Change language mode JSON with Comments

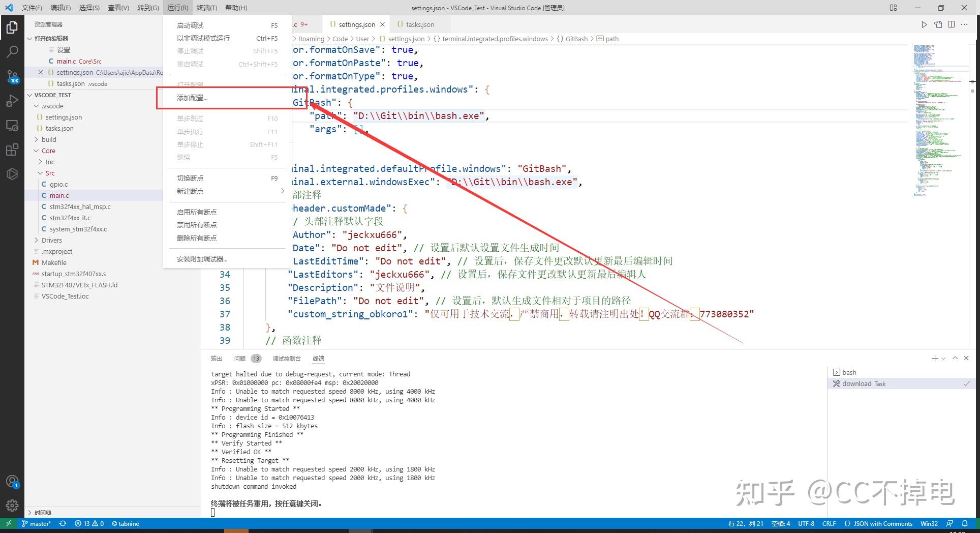[x=878, y=523]
